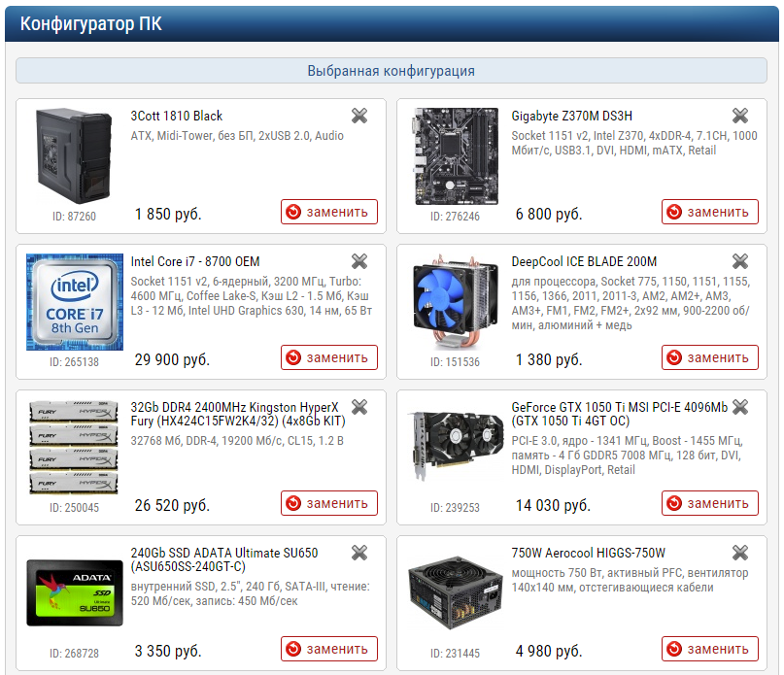Replace the 32Gb DDR4 memory kit
784x675 pixels.
tap(329, 503)
